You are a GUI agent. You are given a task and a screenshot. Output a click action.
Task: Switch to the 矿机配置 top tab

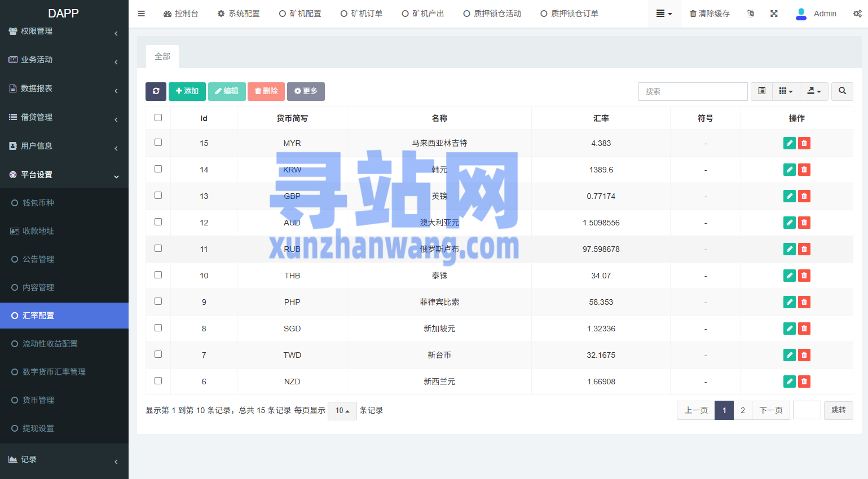[300, 14]
